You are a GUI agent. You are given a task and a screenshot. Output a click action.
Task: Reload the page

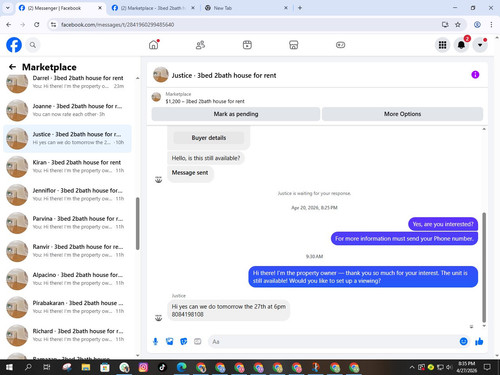click(x=37, y=24)
